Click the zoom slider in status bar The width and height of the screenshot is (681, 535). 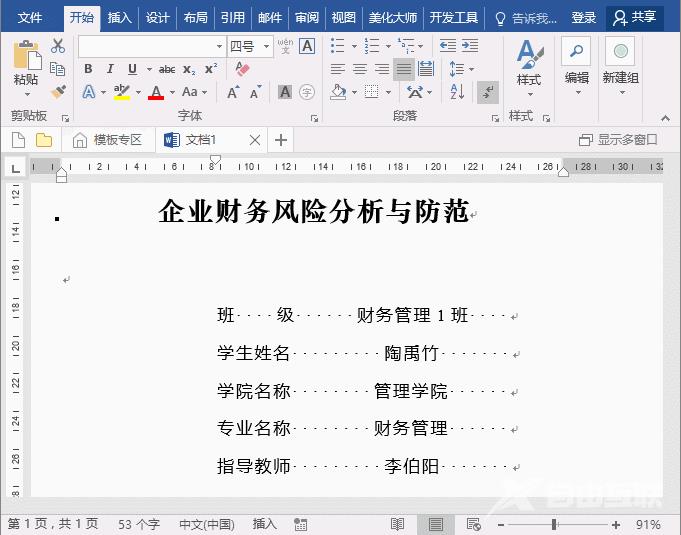554,524
